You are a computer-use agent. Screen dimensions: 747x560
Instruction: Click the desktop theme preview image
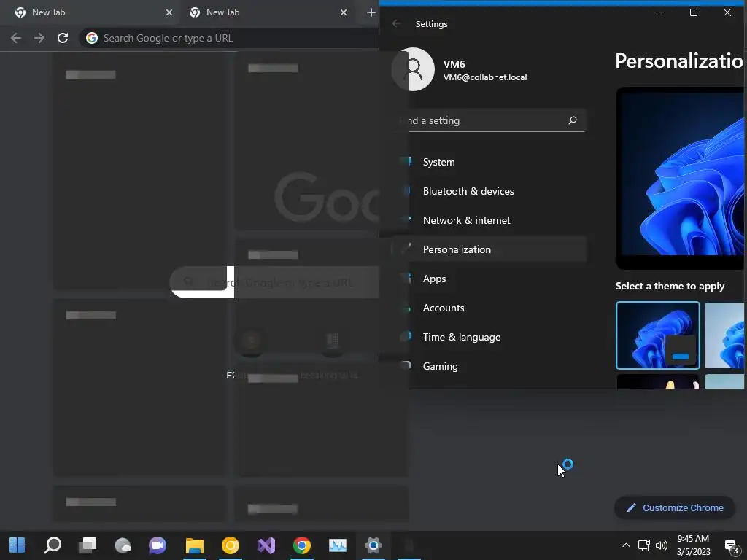[x=680, y=178]
